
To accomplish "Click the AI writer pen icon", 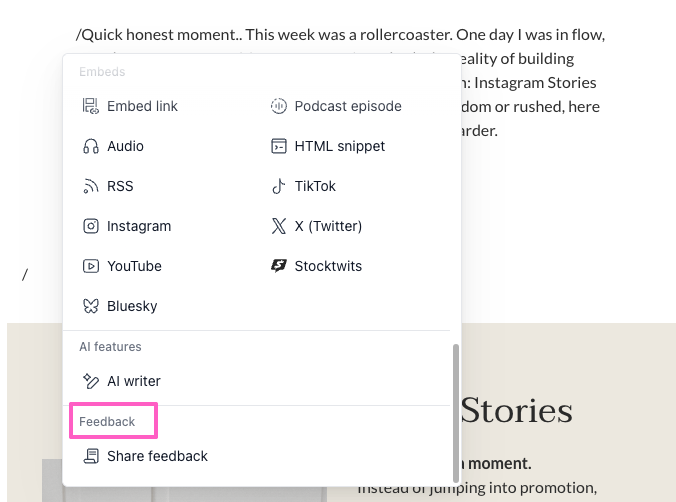I will (x=91, y=381).
